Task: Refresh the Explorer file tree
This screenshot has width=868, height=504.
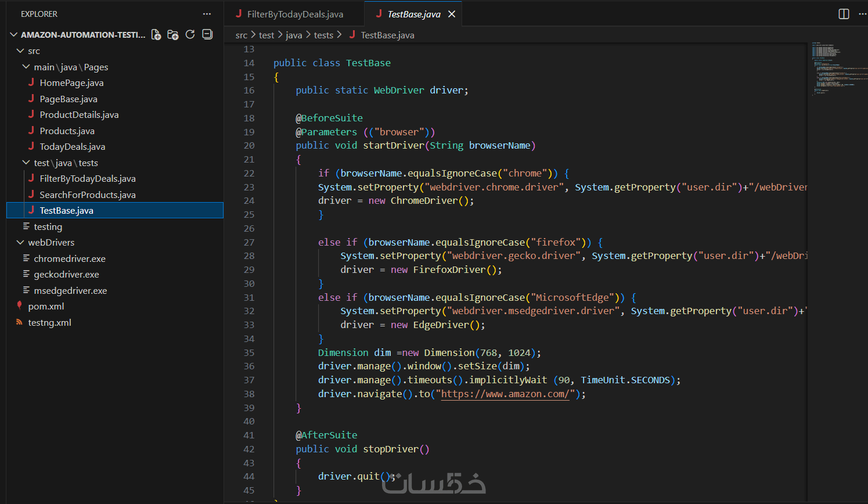Action: click(190, 35)
